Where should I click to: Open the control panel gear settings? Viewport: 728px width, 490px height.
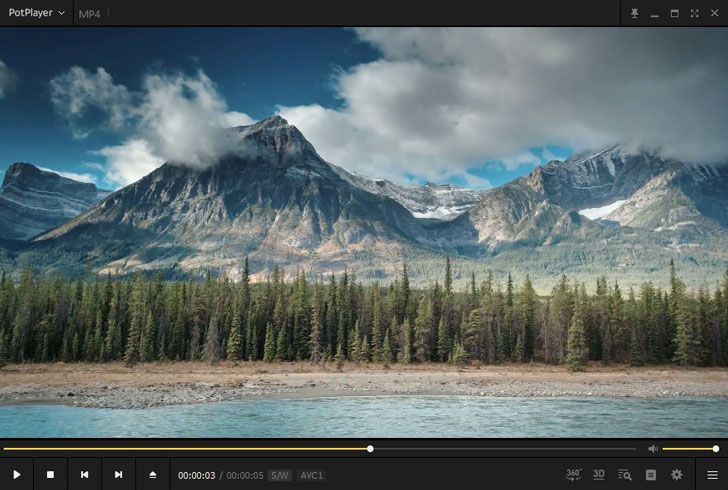click(x=676, y=474)
